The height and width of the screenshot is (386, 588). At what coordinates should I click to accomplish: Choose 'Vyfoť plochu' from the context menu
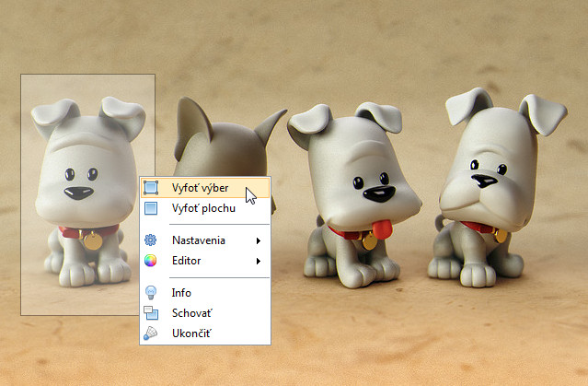tap(205, 208)
